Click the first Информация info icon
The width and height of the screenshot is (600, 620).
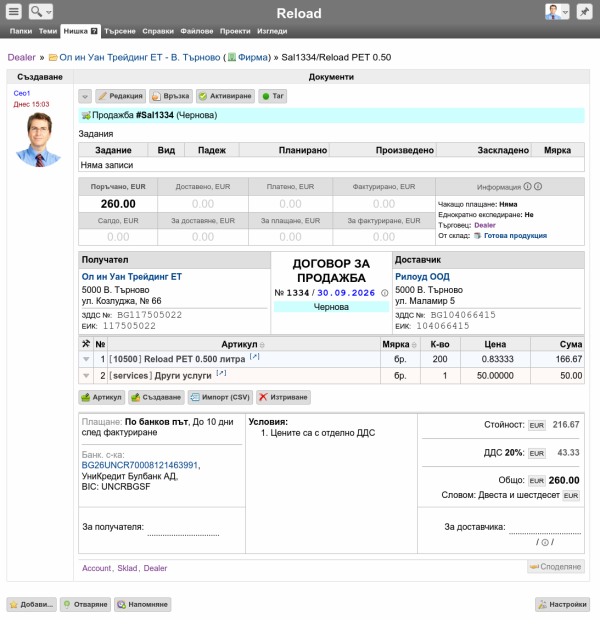coord(527,187)
